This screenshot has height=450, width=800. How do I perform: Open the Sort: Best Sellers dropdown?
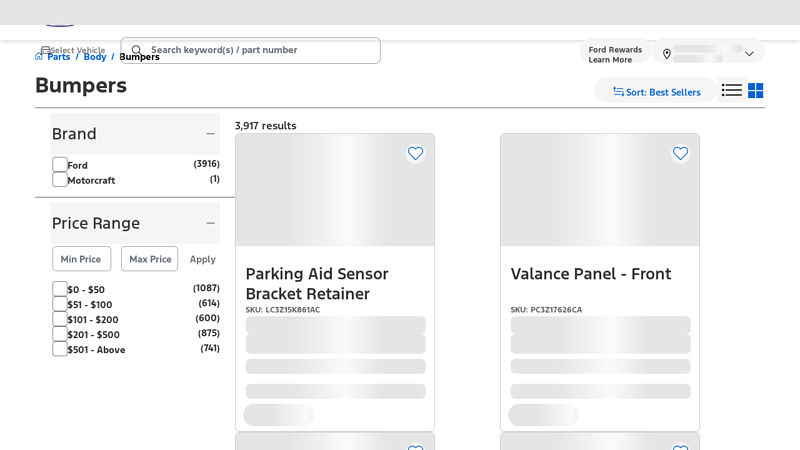(x=656, y=92)
